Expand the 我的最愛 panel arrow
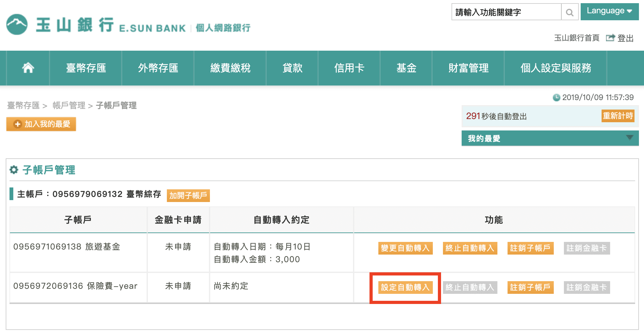 click(x=629, y=138)
